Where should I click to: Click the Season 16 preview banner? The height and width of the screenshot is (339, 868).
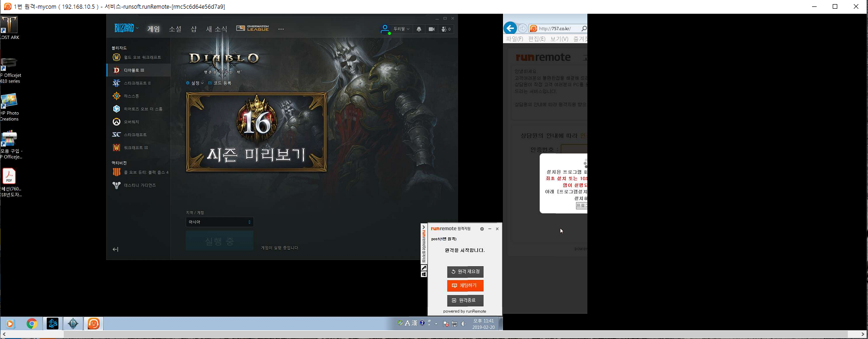[256, 132]
